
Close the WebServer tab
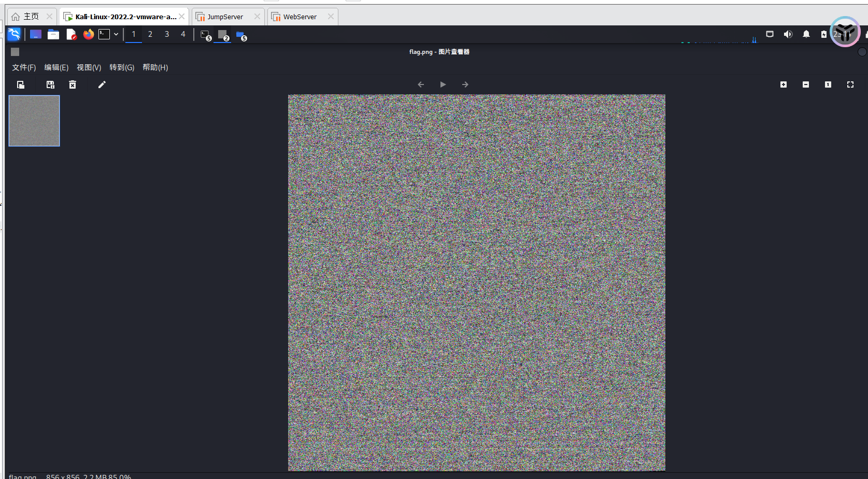(331, 17)
